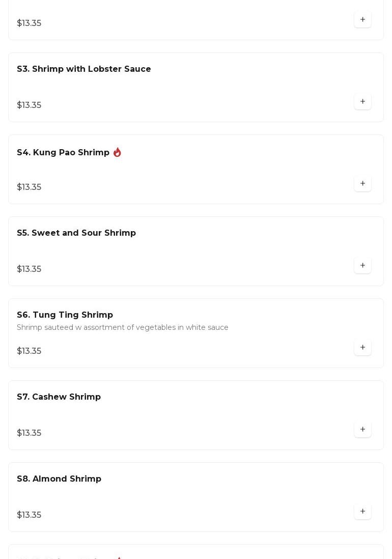Viewport: 392px width, 559px height.
Task: Click the Tung Ting Shrimp description text
Action: click(123, 327)
